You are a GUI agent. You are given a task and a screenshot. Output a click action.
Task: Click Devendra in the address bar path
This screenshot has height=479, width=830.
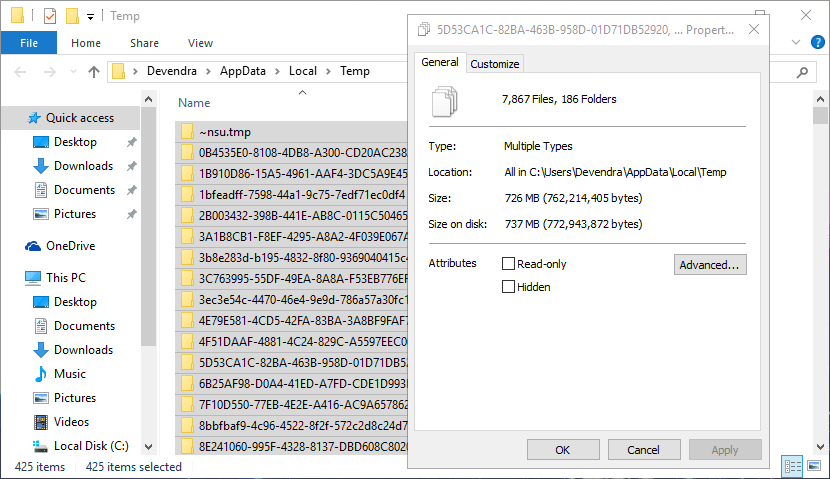[172, 71]
